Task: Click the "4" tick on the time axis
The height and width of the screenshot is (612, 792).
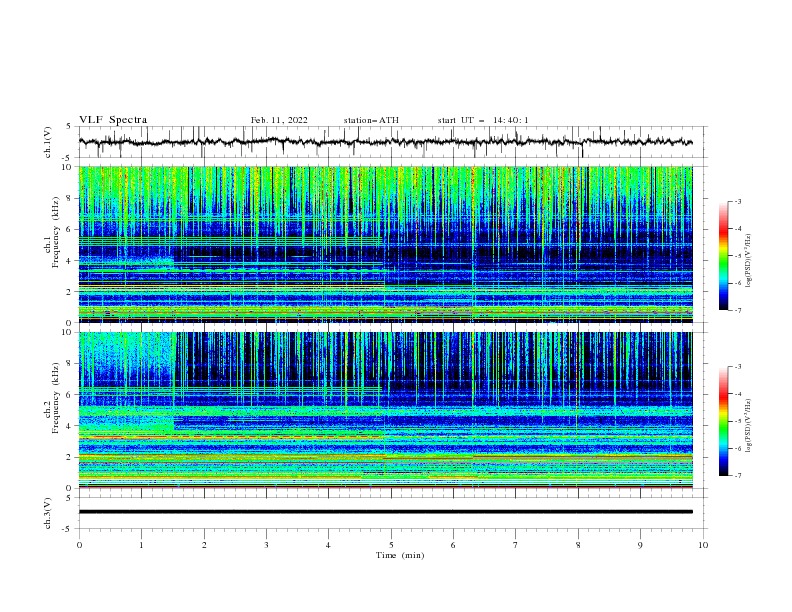Action: click(328, 545)
